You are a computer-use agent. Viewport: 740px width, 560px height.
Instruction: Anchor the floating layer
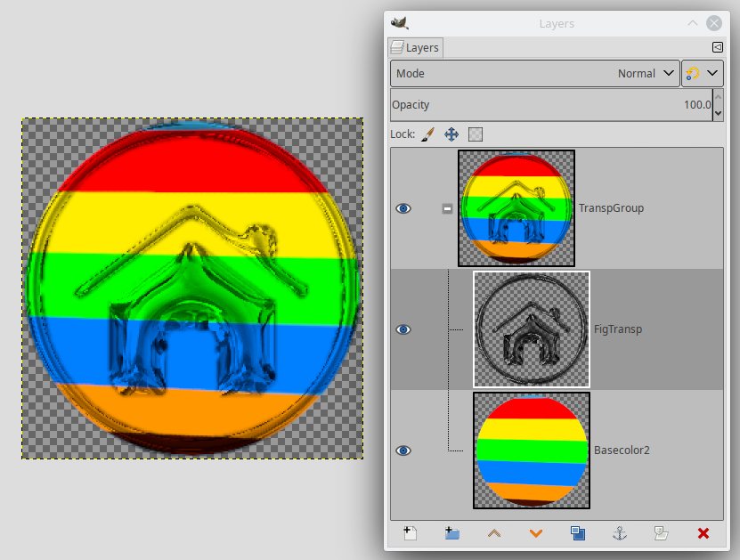tap(620, 533)
